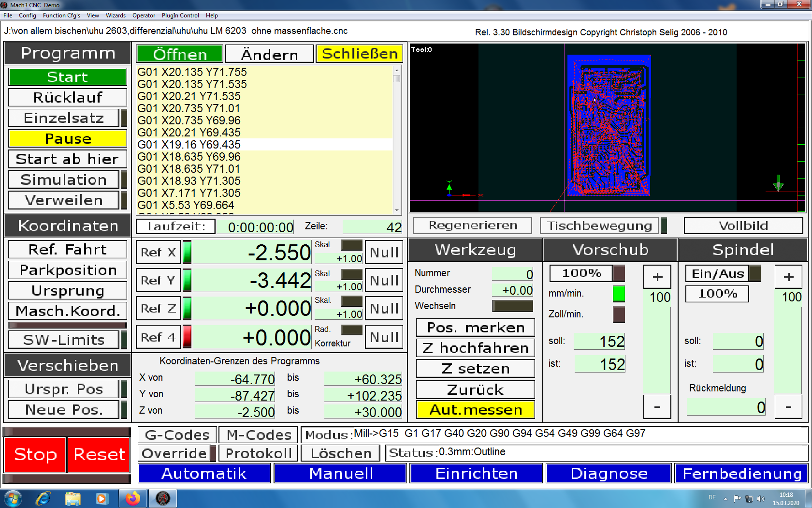Decrease spindle speed with Spindel minus button
This screenshot has width=812, height=508.
[789, 406]
